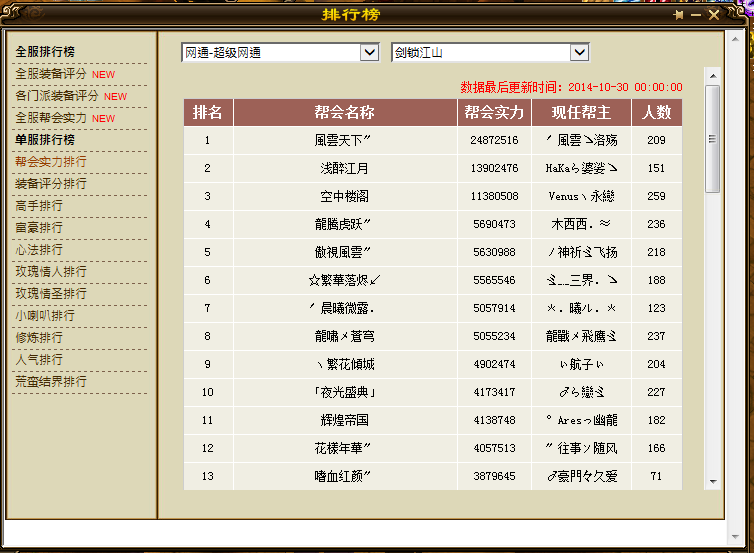Viewport: 754px width, 553px height.
Task: Click the table's vertical scrollbar thumb
Action: point(712,138)
